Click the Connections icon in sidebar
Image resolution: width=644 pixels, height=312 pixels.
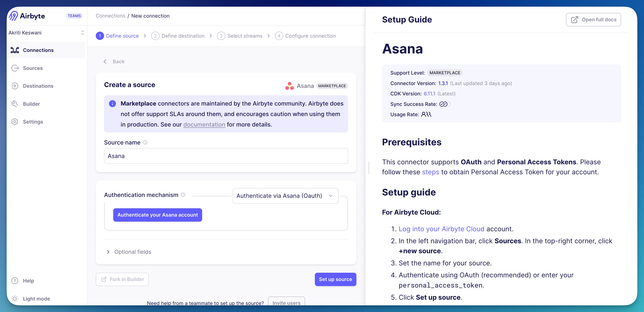15,50
